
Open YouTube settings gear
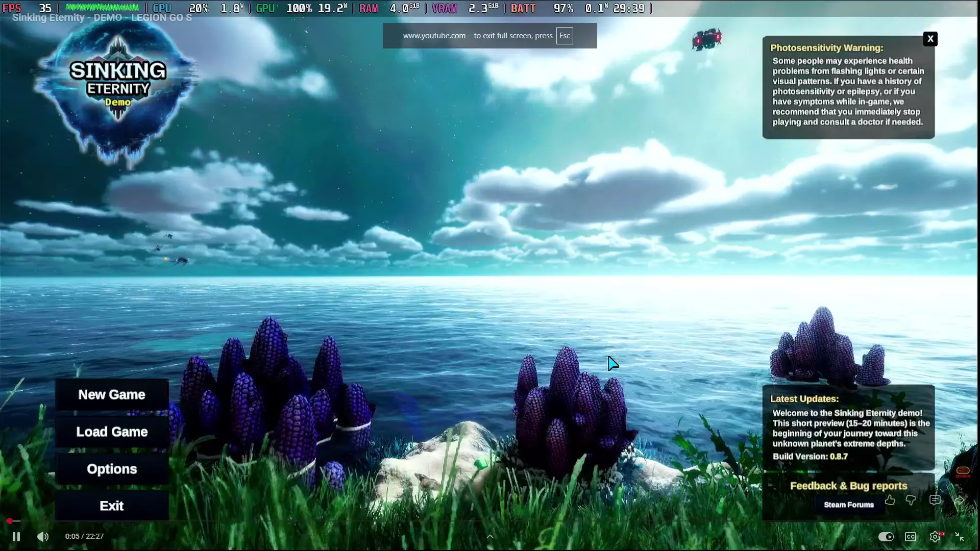tap(935, 537)
